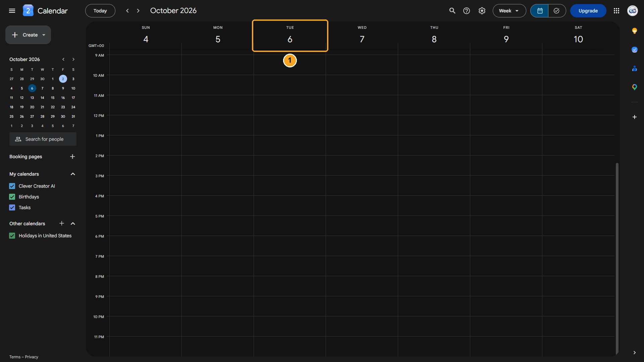Open Saturday 10 day header
Image resolution: width=644 pixels, height=362 pixels.
coord(578,35)
